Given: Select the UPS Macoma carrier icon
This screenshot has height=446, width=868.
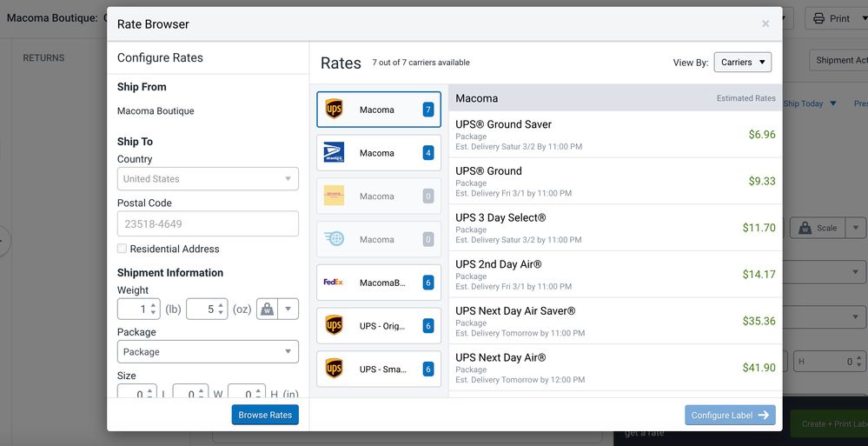Looking at the screenshot, I should tap(334, 110).
